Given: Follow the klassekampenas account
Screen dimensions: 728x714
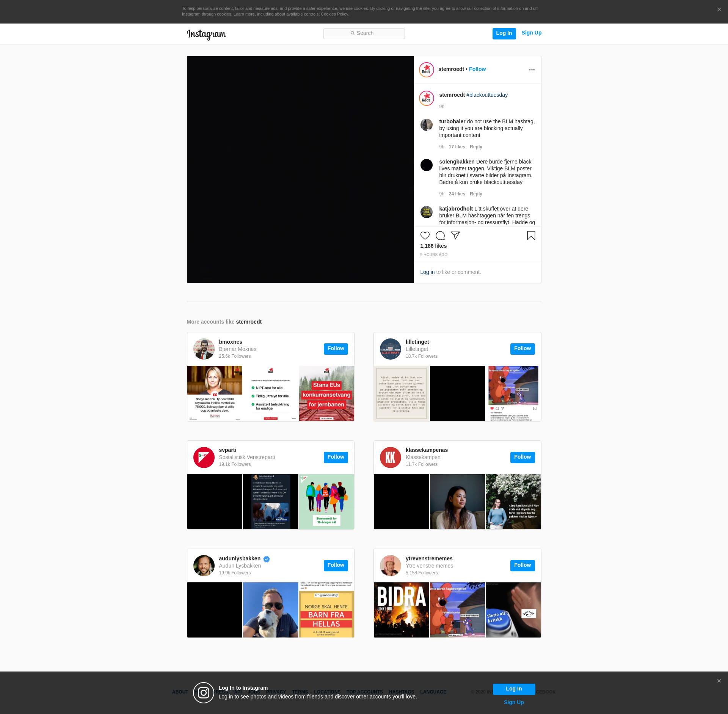Looking at the screenshot, I should 522,458.
